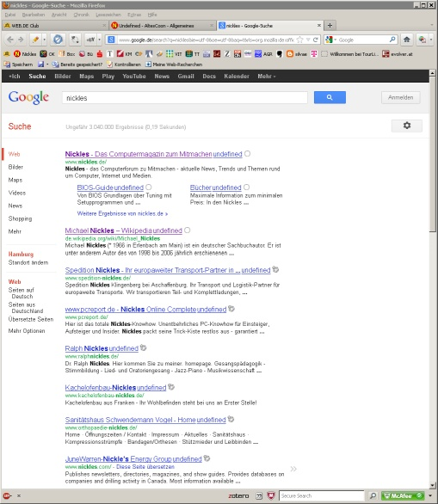Screen dimensions: 438x504
Task: Open Weitere Ergebnisse von nickles.de link
Action: coord(122,213)
